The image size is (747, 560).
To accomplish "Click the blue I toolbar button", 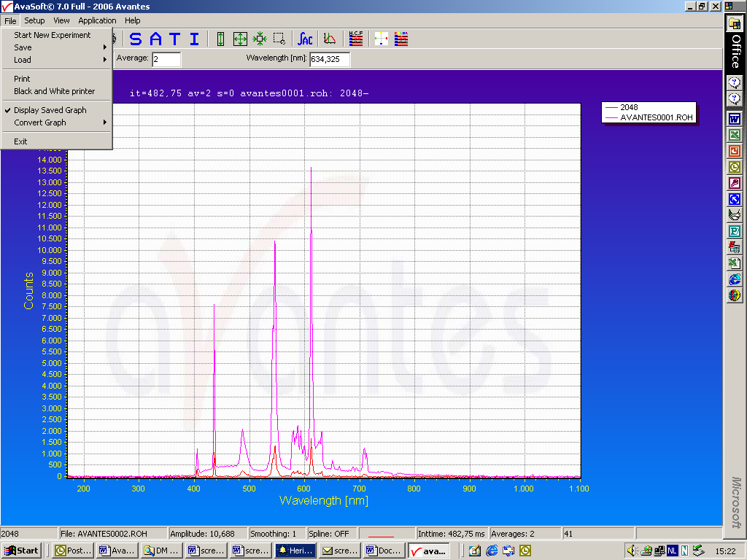I will [x=194, y=39].
